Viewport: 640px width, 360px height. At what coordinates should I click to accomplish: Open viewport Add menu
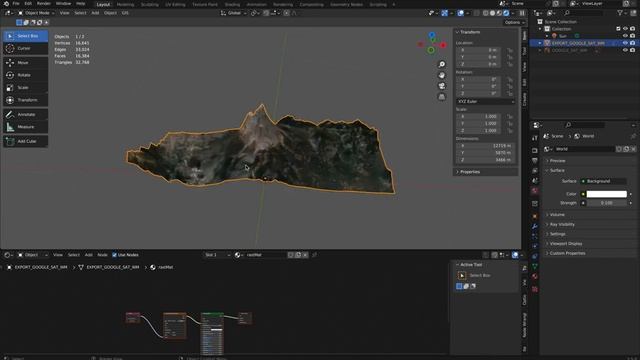[95, 13]
